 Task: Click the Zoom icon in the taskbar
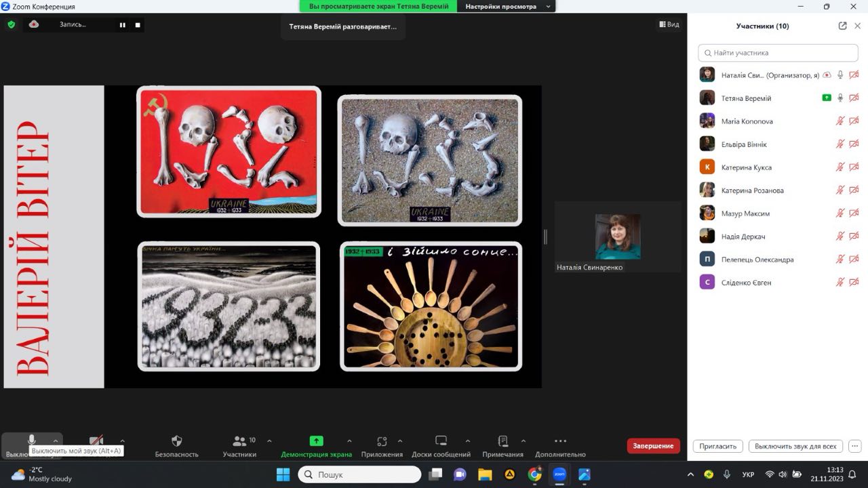click(559, 474)
